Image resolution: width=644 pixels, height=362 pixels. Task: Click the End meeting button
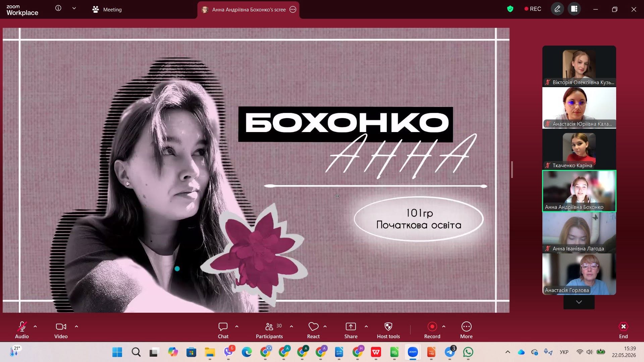pos(623,330)
